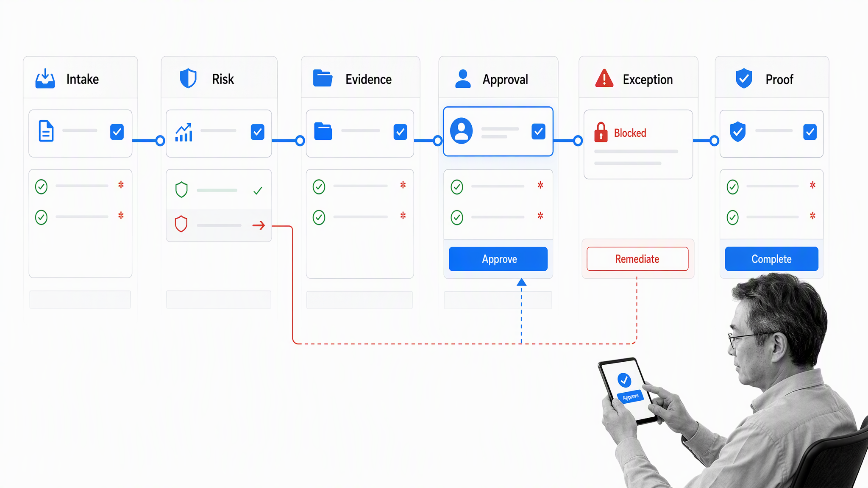Click the green check mark in Risk list row

pos(258,191)
